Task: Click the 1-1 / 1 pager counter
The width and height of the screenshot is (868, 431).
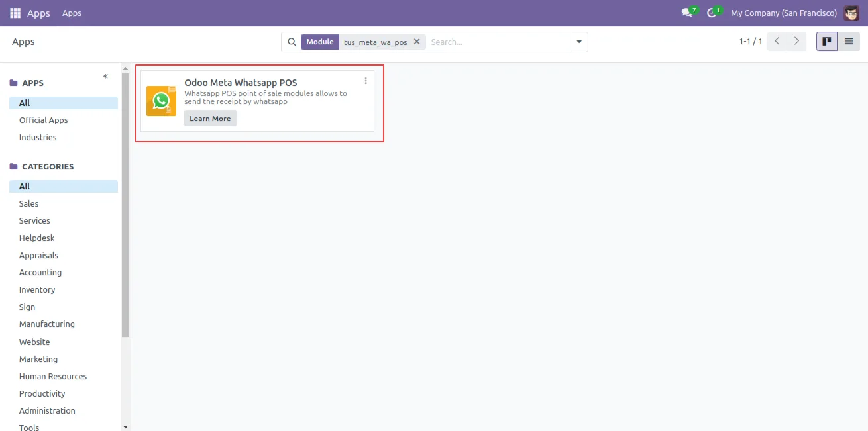Action: 751,42
